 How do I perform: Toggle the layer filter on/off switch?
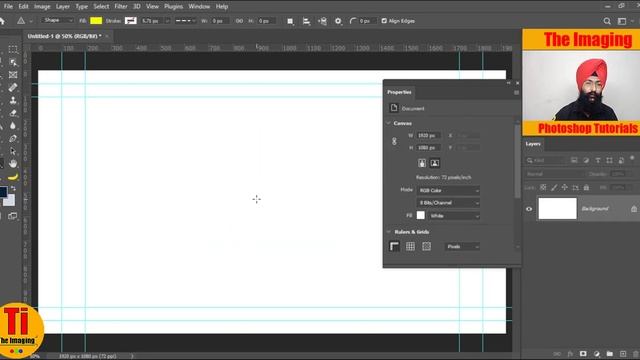tap(632, 158)
